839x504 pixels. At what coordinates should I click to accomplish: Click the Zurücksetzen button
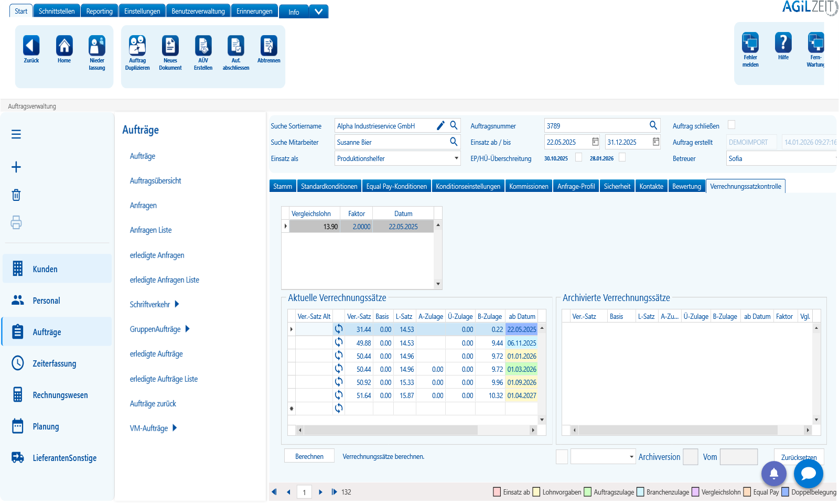[x=799, y=457]
